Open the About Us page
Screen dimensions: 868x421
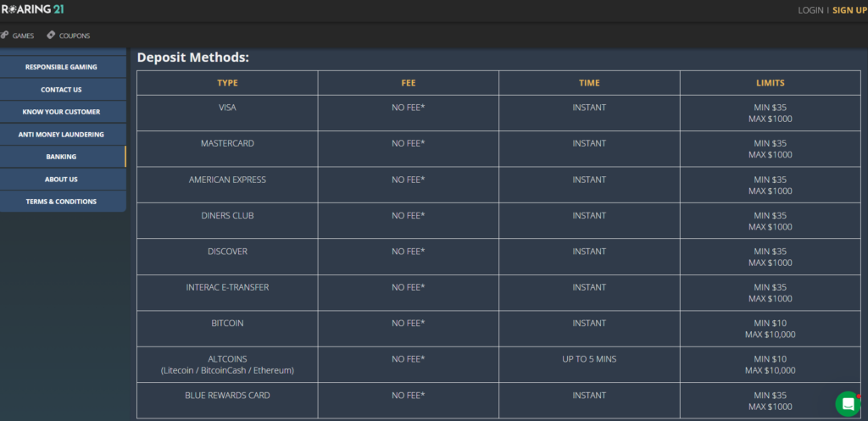coord(63,180)
